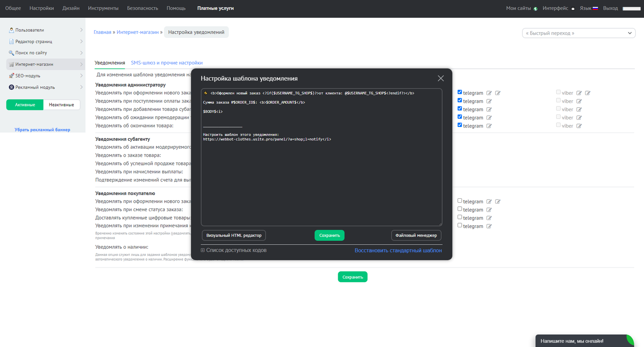Edit viber template for premoderation notification

[579, 118]
